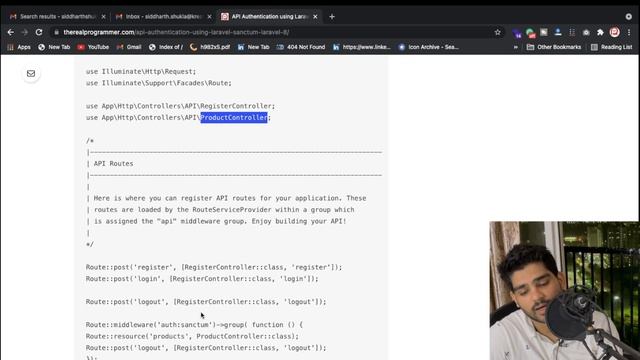Click the Route::post('login' code line
Image resolution: width=640 pixels, height=360 pixels.
pos(202,279)
